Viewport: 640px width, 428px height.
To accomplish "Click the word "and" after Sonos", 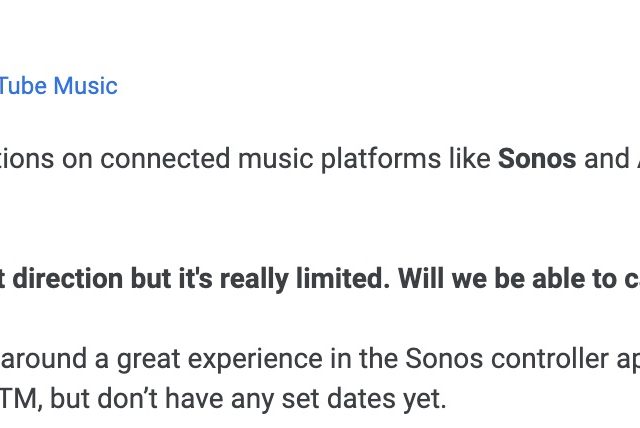I will click(606, 159).
